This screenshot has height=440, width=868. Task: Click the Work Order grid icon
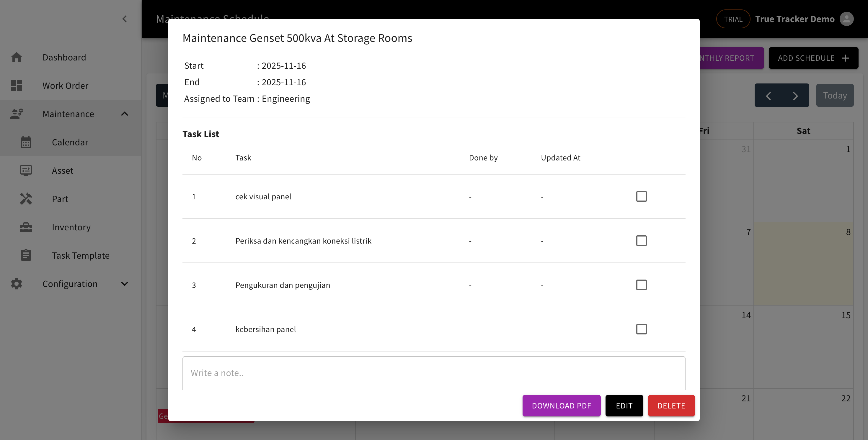pyautogui.click(x=16, y=86)
